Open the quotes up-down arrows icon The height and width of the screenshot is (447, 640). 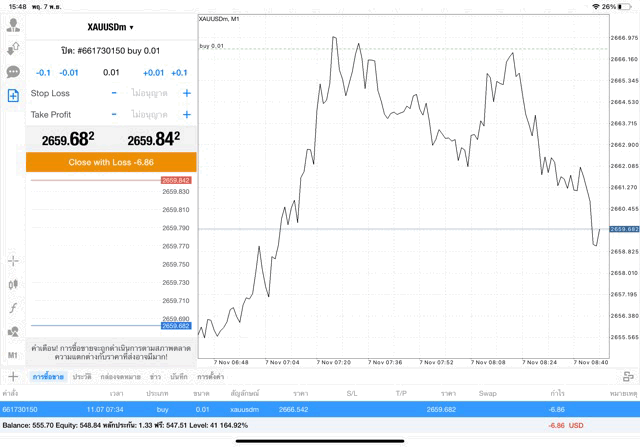tap(13, 48)
